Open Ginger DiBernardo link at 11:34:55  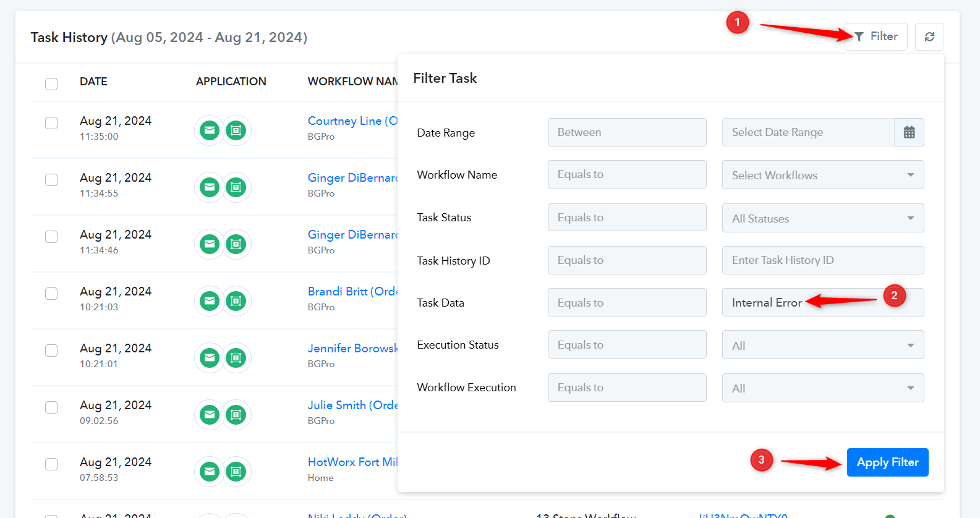coord(352,178)
